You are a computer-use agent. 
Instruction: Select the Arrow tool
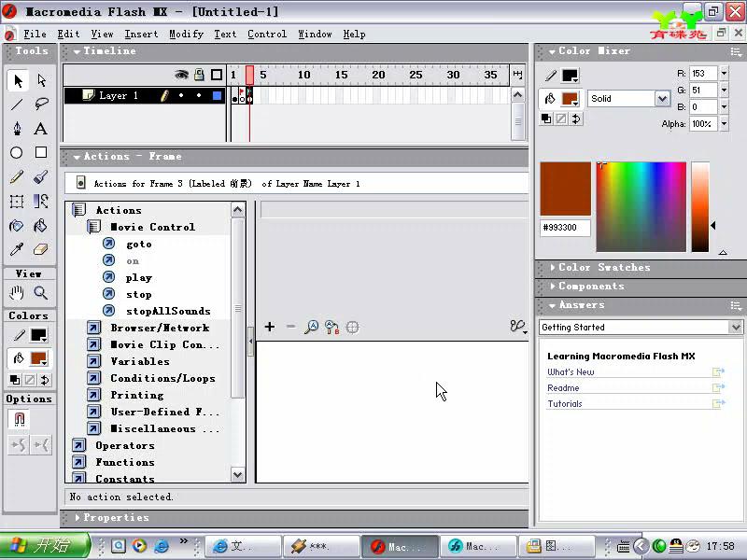point(18,80)
